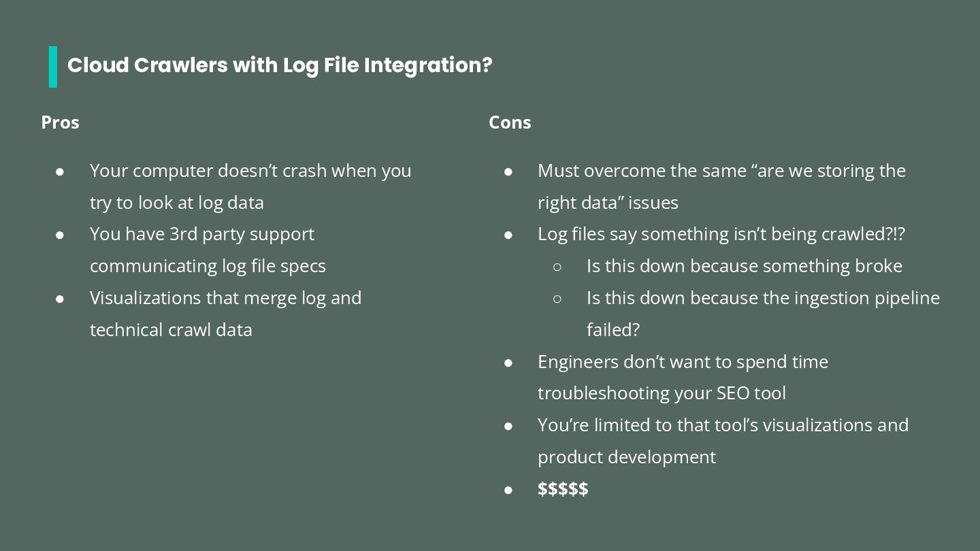Click the line 'right data" issues'
This screenshot has height=551, width=980.
608,203
